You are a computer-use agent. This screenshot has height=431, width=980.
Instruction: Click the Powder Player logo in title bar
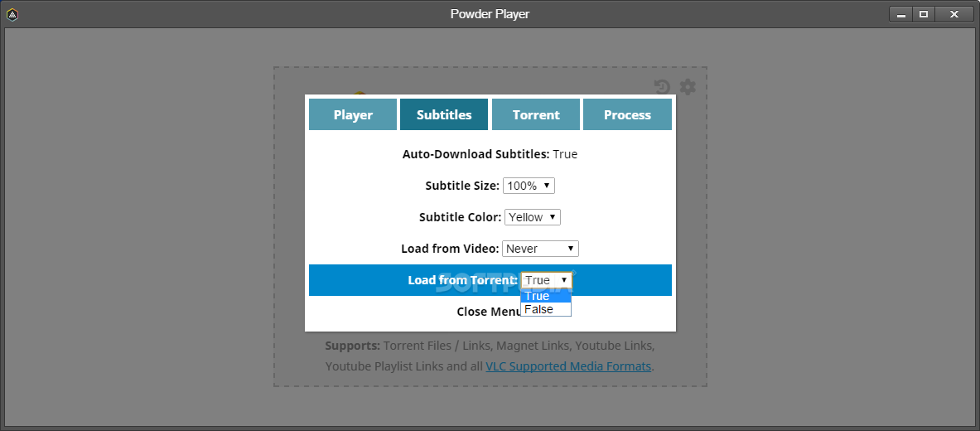pyautogui.click(x=12, y=14)
